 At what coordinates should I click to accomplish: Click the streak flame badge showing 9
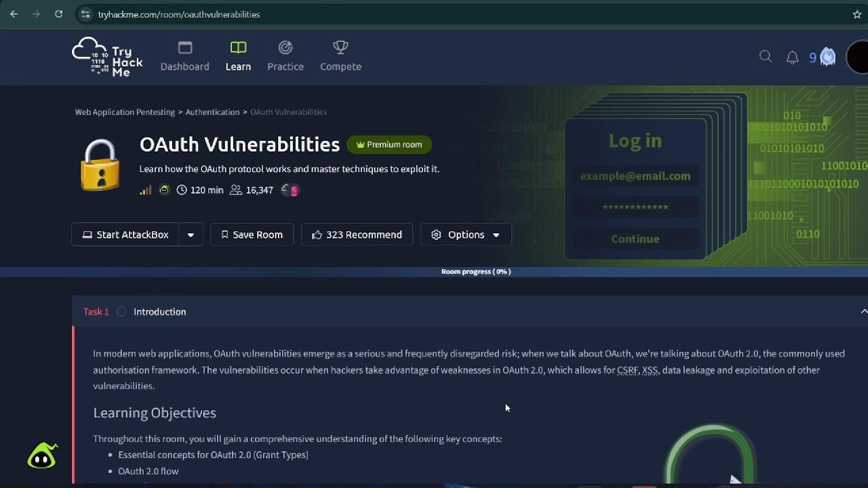822,57
